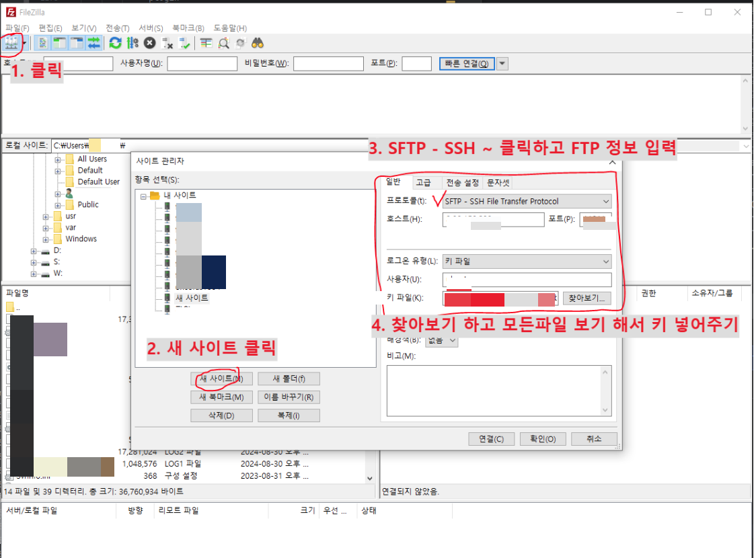The height and width of the screenshot is (558, 756).
Task: Click the 복제(I) button
Action: point(289,415)
